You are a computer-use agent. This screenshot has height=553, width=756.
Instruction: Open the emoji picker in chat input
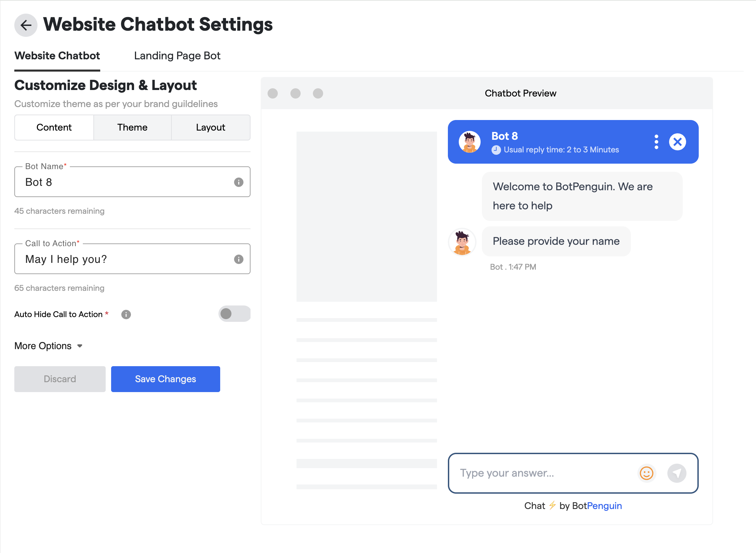tap(646, 473)
